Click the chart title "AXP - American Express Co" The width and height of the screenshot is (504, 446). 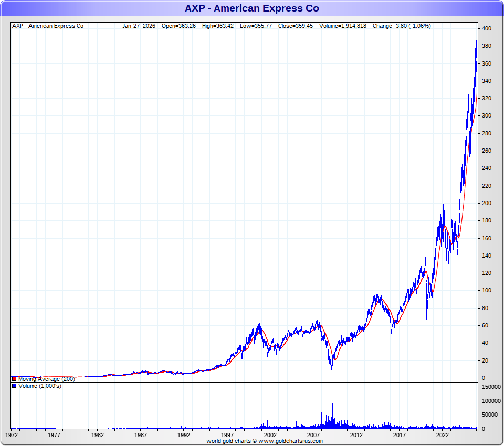[251, 8]
